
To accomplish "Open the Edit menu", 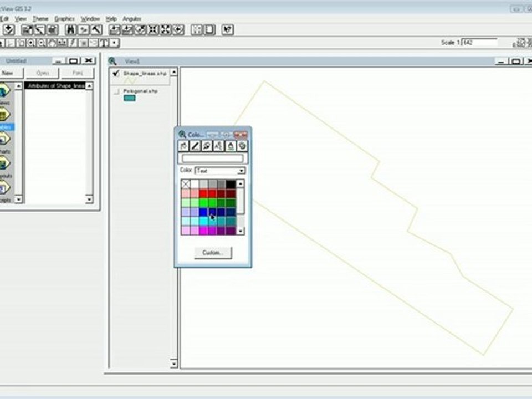I will pyautogui.click(x=4, y=19).
